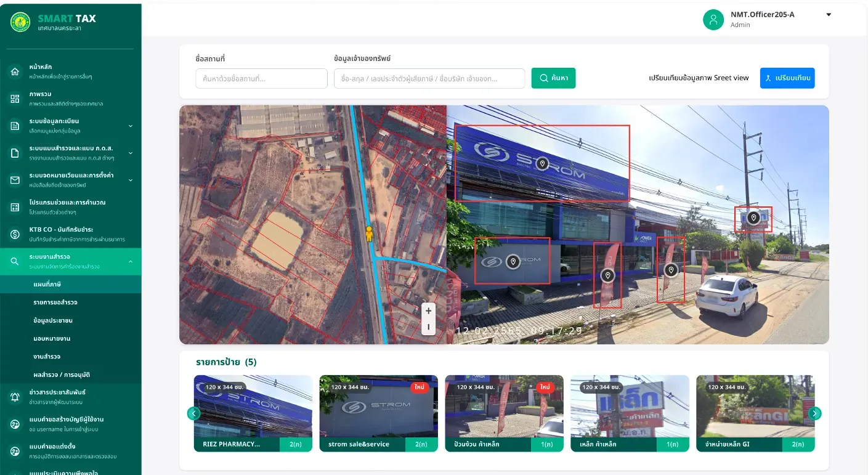The image size is (868, 475).
Task: Click the user icon for แบบคำขอแต่งตั้ง
Action: pos(15,452)
